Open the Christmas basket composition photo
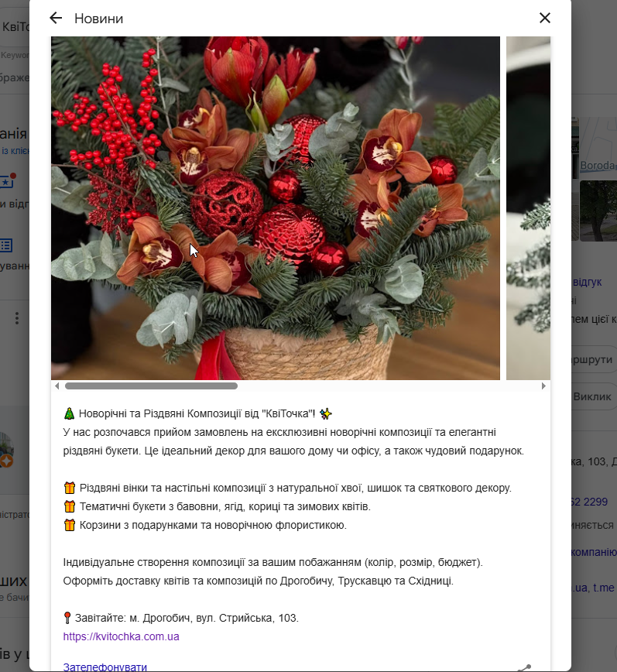The height and width of the screenshot is (672, 617). click(x=276, y=208)
